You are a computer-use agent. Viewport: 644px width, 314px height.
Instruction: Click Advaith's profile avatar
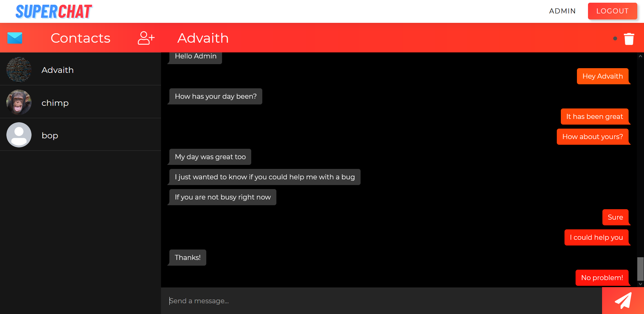[x=19, y=70]
